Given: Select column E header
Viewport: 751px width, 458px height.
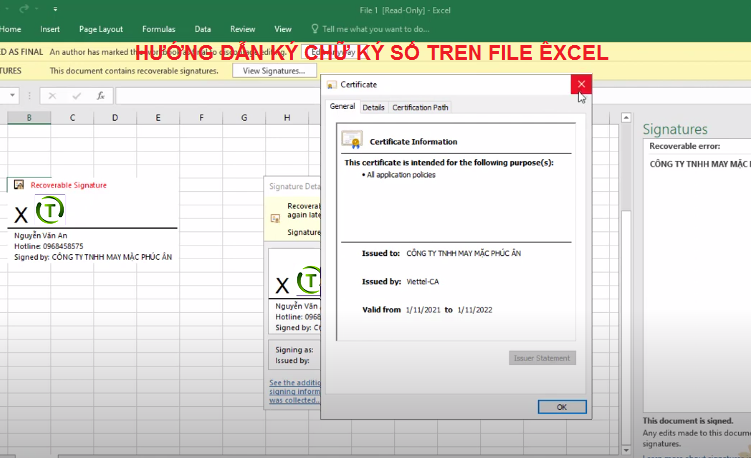Looking at the screenshot, I should [x=158, y=117].
